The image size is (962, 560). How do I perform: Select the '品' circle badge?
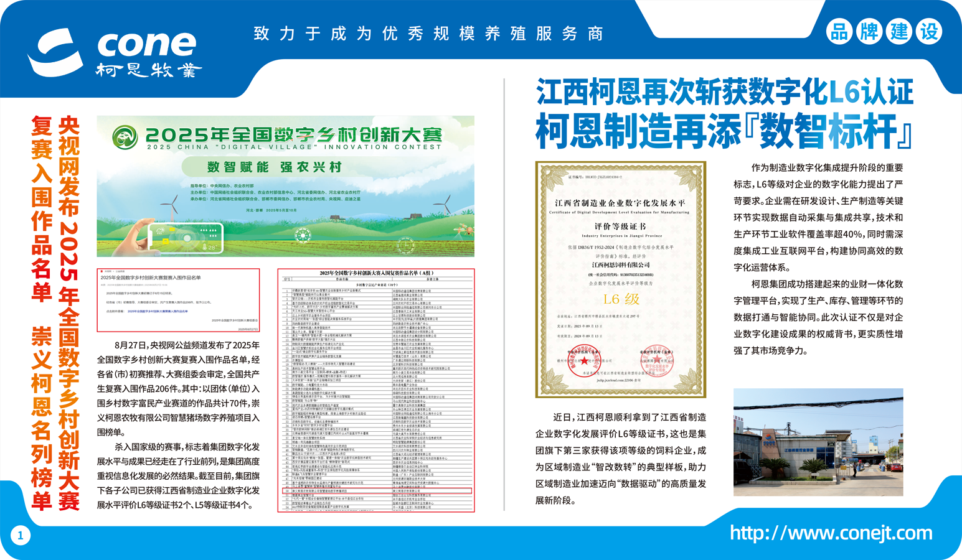839,31
